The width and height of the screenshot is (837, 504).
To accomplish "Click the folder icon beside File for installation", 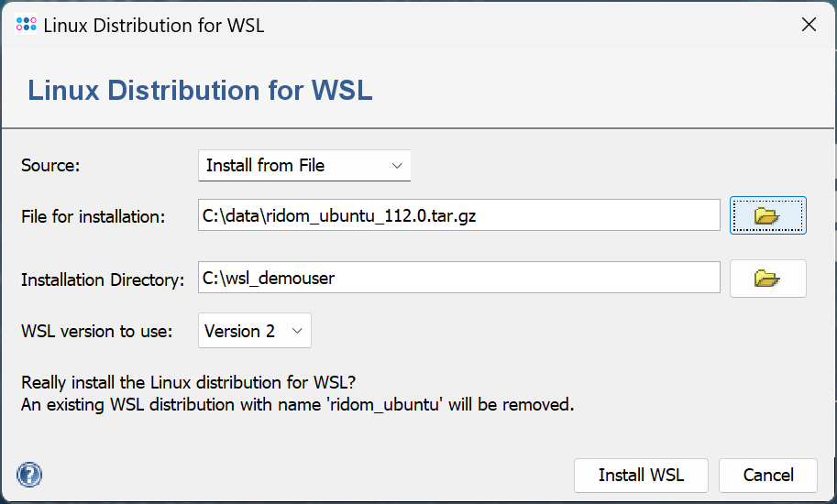I will tap(767, 215).
